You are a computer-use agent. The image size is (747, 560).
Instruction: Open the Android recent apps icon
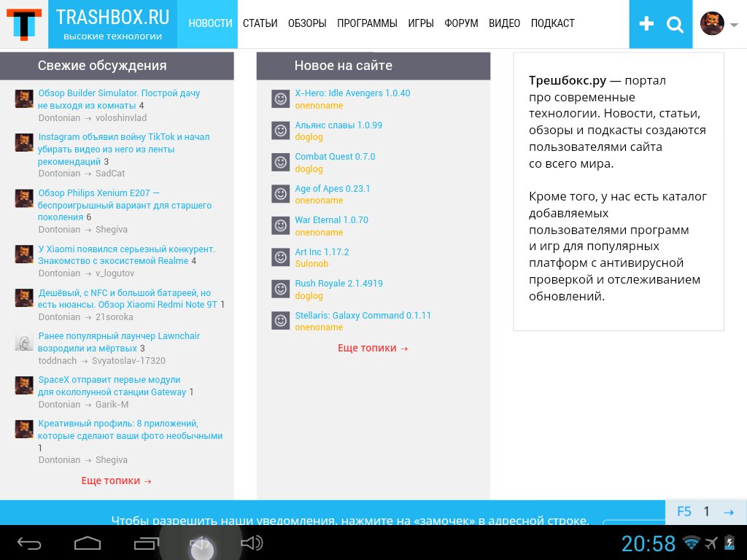(146, 543)
